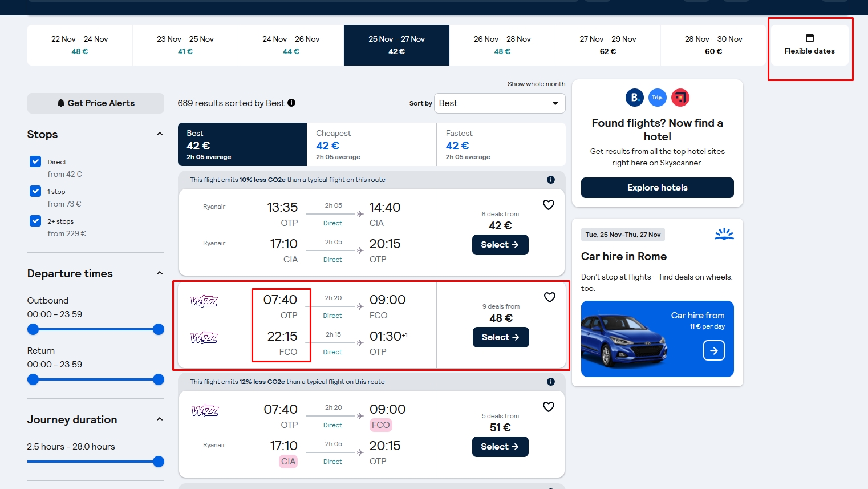Toggle the 1 stop checkbox
Screen dimensions: 868x489
point(35,192)
